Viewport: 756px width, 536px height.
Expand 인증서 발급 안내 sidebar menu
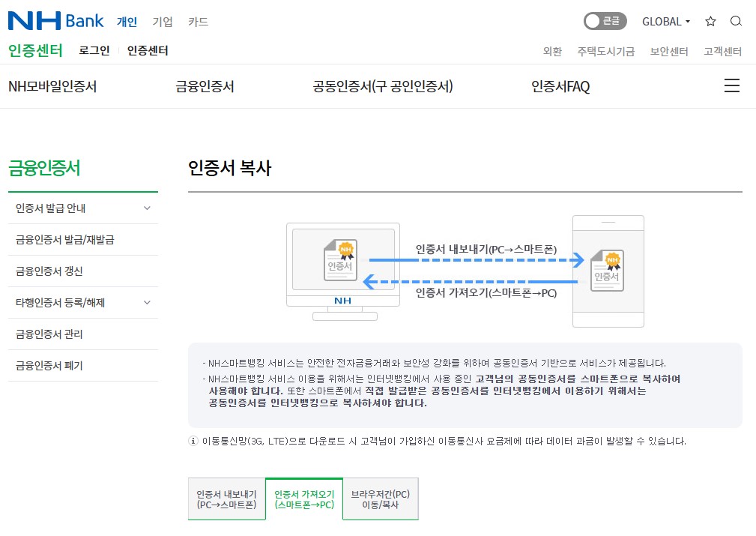click(83, 208)
